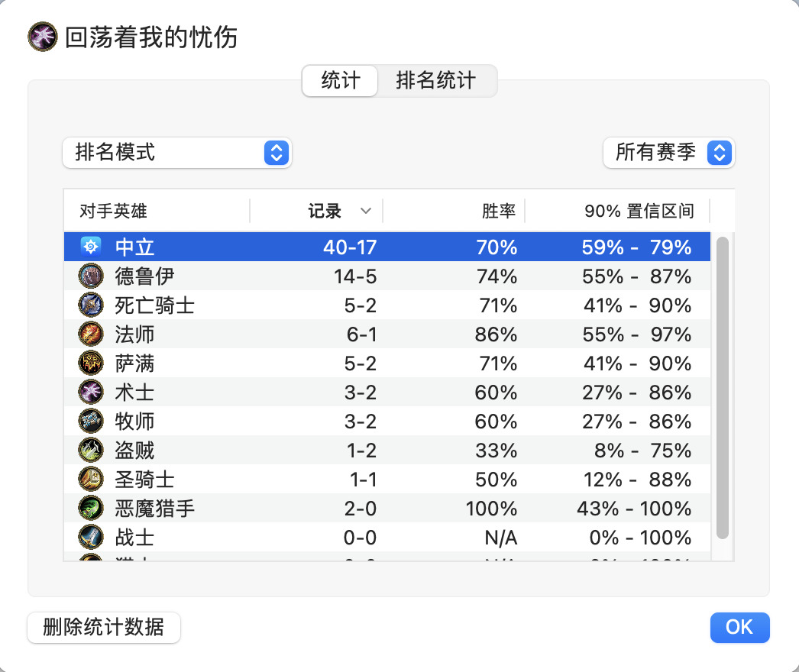Click the table's vertical scrollbar
The height and width of the screenshot is (672, 799).
[x=722, y=388]
